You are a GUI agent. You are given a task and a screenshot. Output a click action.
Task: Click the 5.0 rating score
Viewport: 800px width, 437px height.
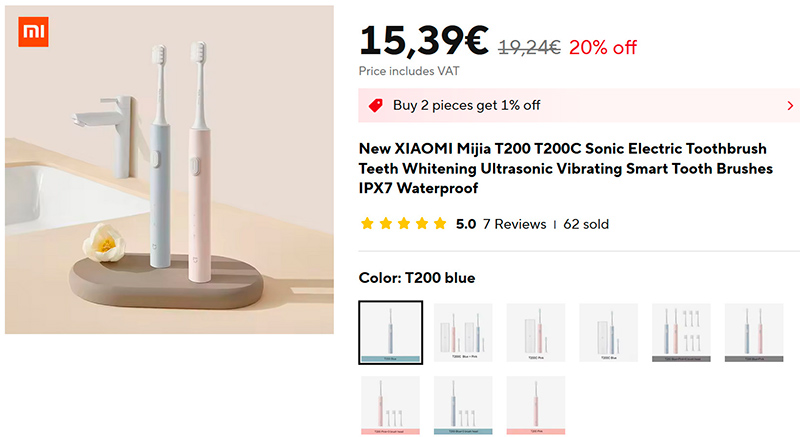pyautogui.click(x=465, y=224)
